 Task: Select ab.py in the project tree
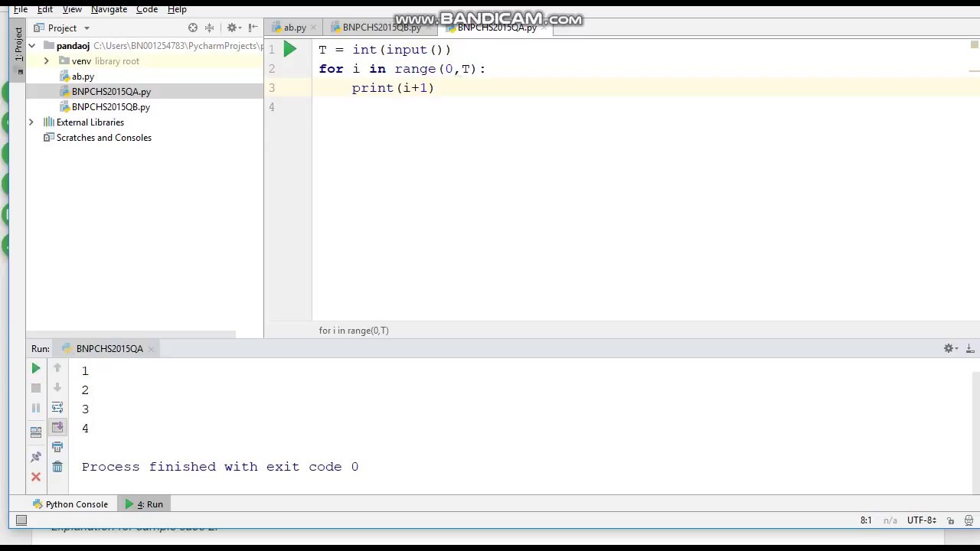click(83, 77)
